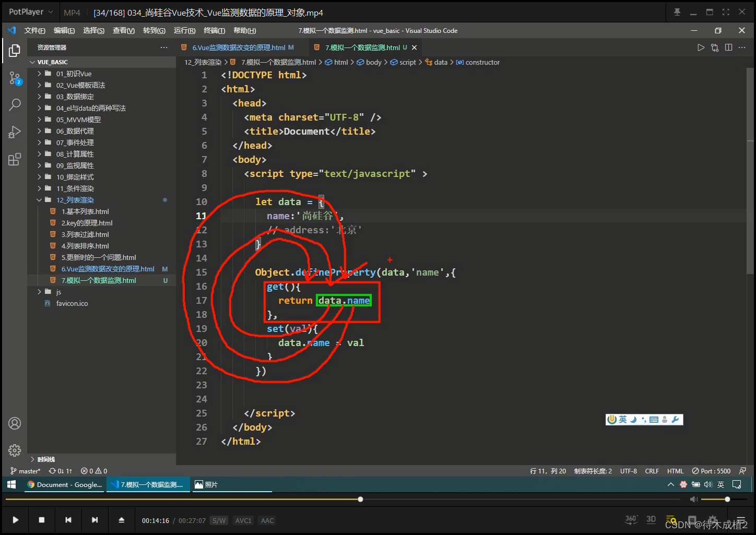The width and height of the screenshot is (756, 535).
Task: Mute PotPlayer volume speaker icon
Action: pos(694,500)
